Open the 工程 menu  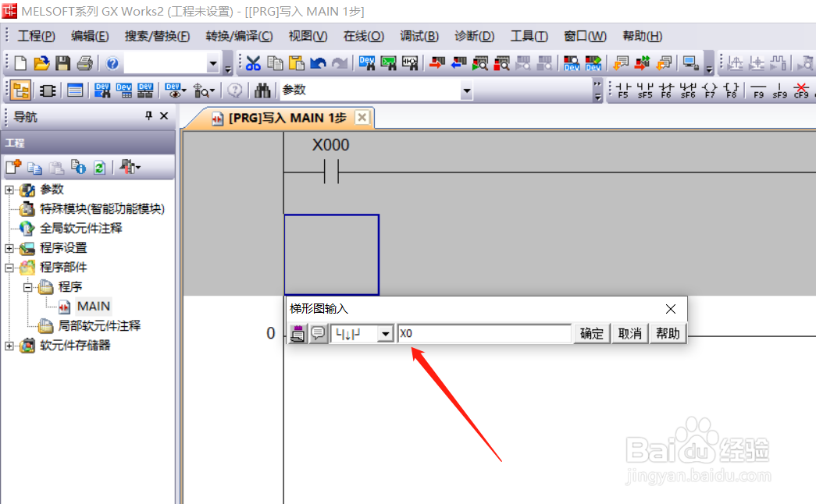(x=37, y=36)
